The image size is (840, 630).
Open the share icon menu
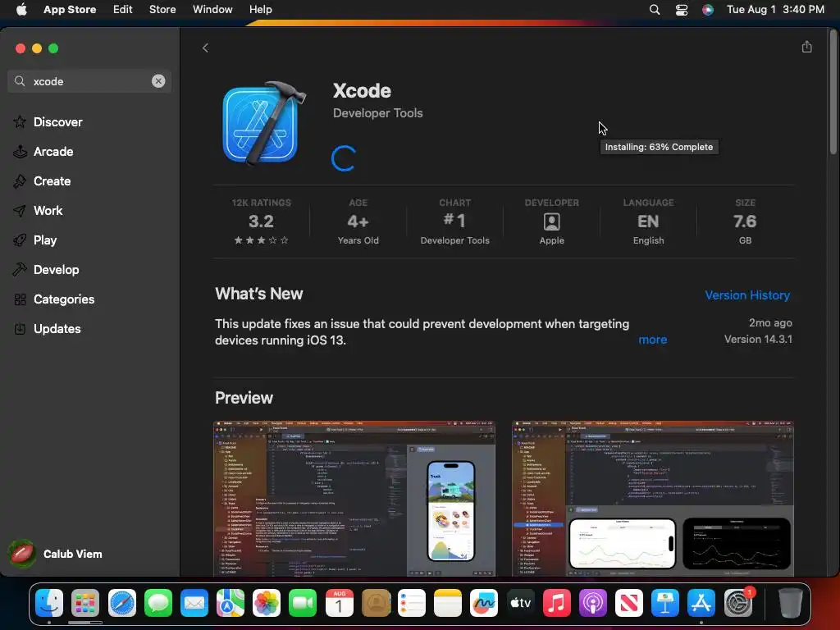[x=806, y=47]
